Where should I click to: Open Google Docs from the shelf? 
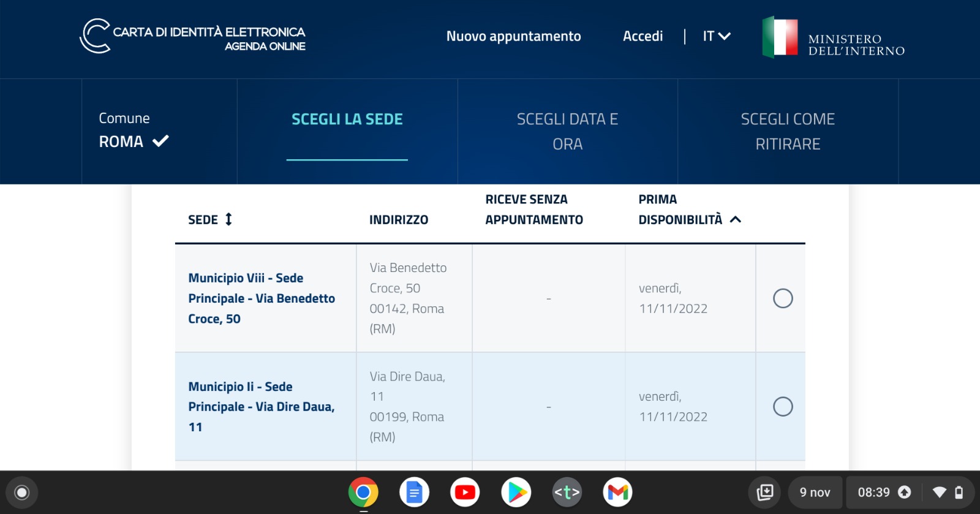[x=415, y=492]
